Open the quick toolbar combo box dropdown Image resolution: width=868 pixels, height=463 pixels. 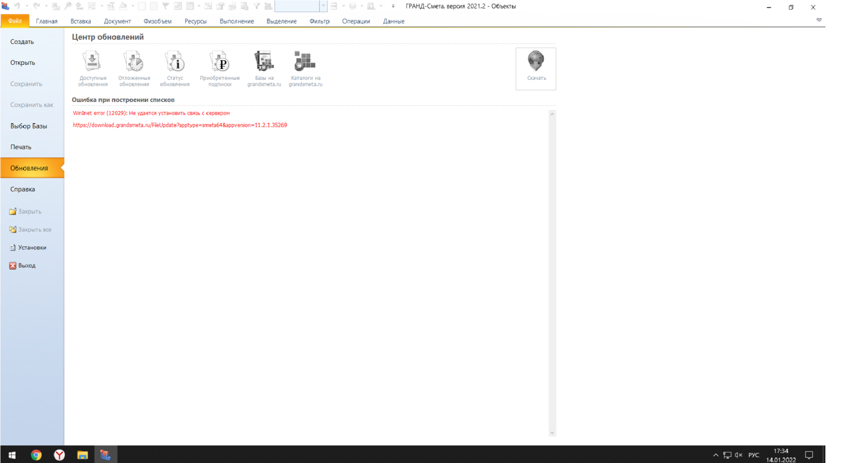[323, 6]
